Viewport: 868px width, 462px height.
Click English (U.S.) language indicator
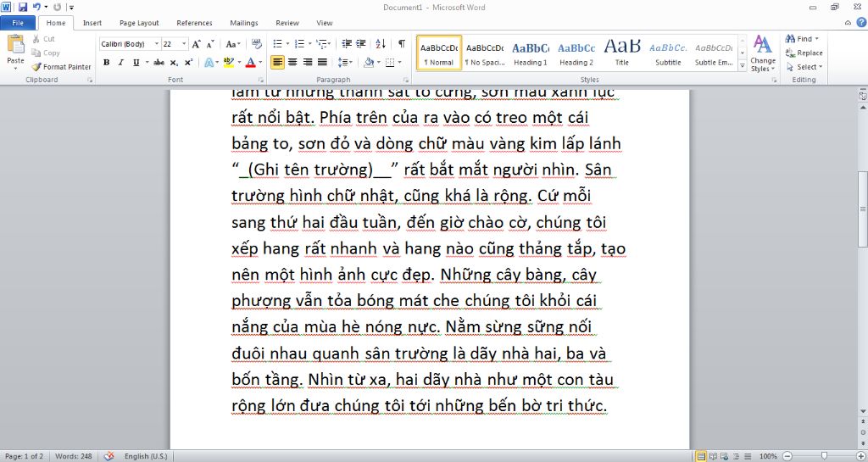pos(146,456)
